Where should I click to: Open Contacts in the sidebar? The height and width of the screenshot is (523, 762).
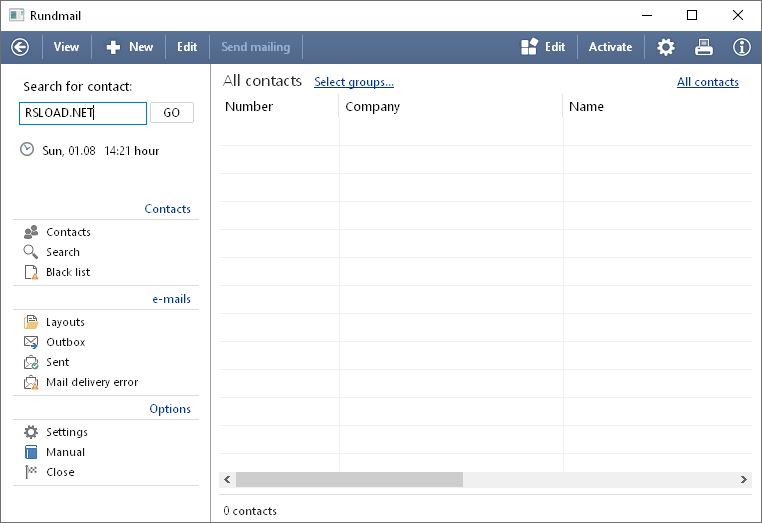tap(68, 232)
